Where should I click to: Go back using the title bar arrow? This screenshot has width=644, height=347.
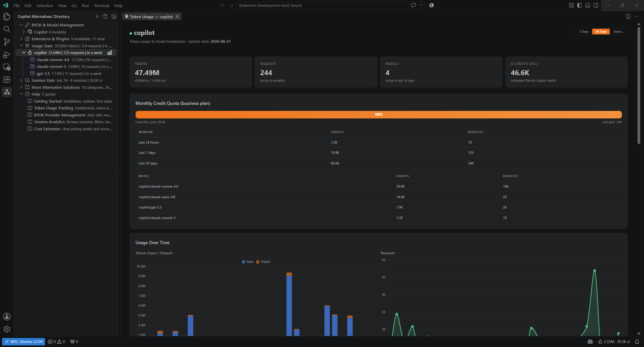point(223,5)
